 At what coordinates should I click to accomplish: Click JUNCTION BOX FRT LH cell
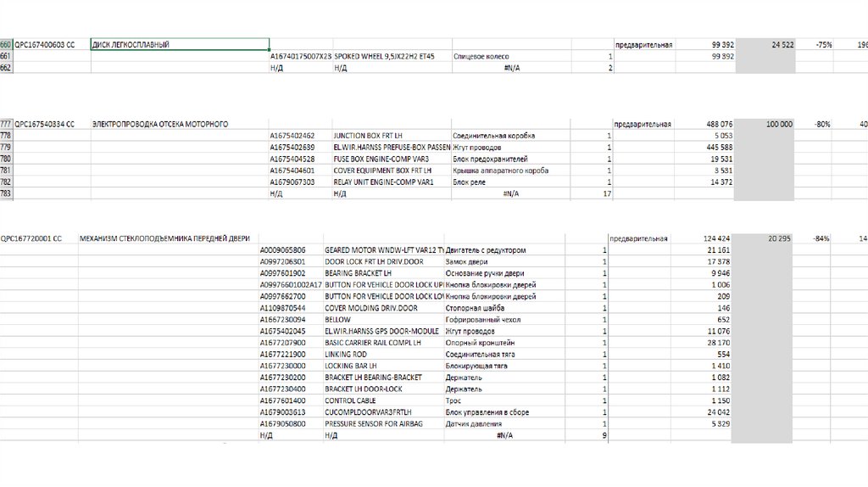click(x=392, y=136)
